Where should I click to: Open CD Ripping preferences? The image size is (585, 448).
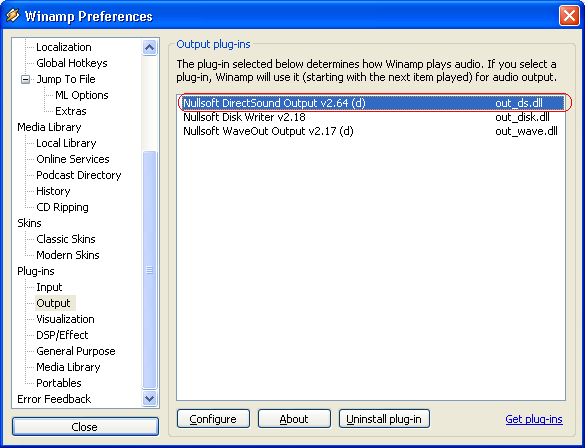pyautogui.click(x=62, y=207)
